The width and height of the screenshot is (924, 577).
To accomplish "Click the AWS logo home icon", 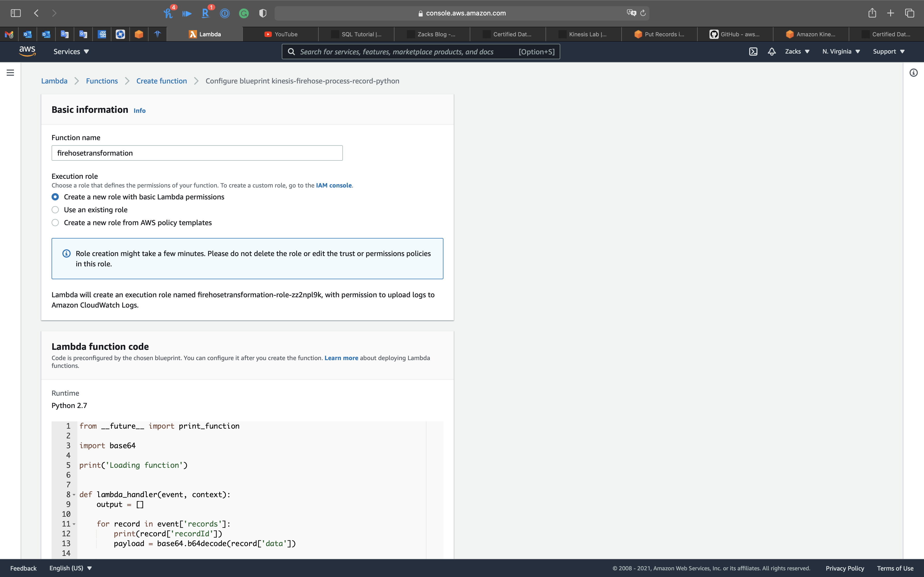I will point(27,51).
